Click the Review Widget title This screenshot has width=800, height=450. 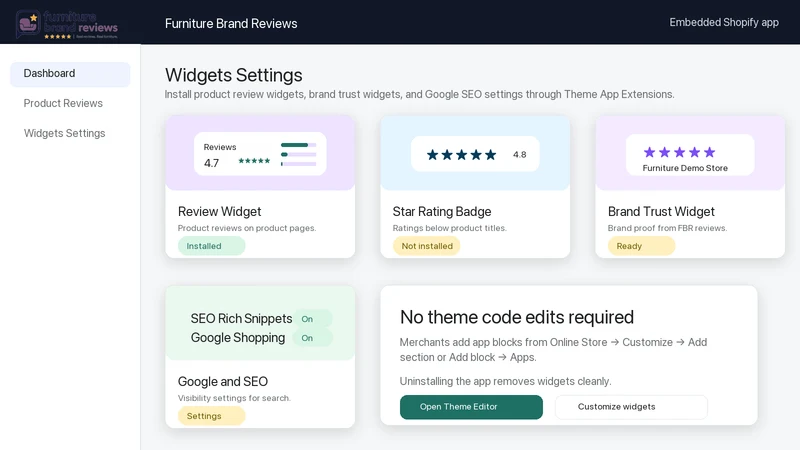pos(219,211)
